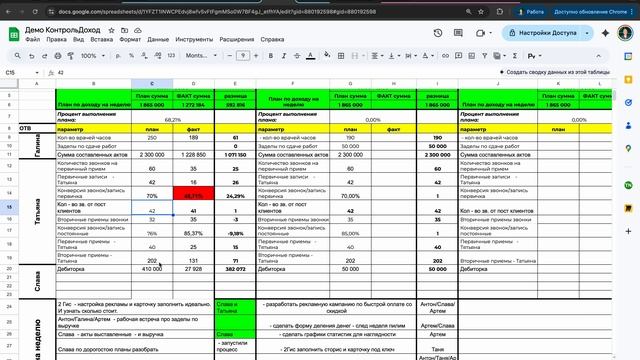Open the Google account avatar

pos(625,33)
